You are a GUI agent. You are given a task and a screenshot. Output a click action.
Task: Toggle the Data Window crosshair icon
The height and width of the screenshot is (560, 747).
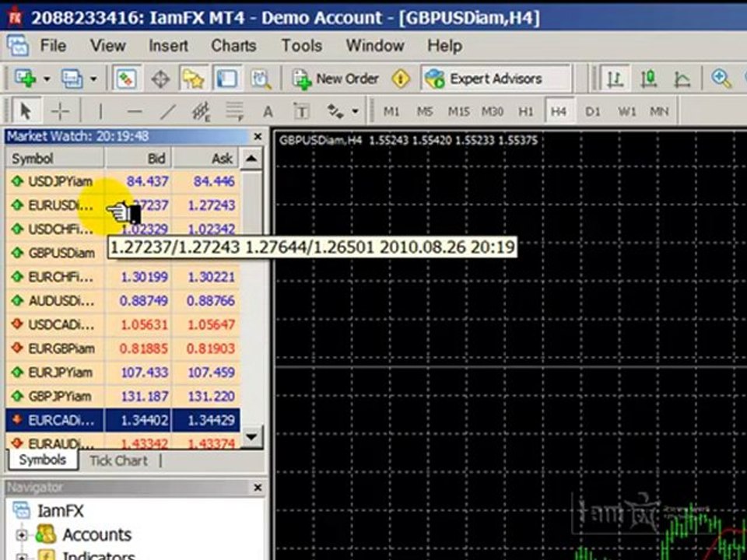point(160,79)
